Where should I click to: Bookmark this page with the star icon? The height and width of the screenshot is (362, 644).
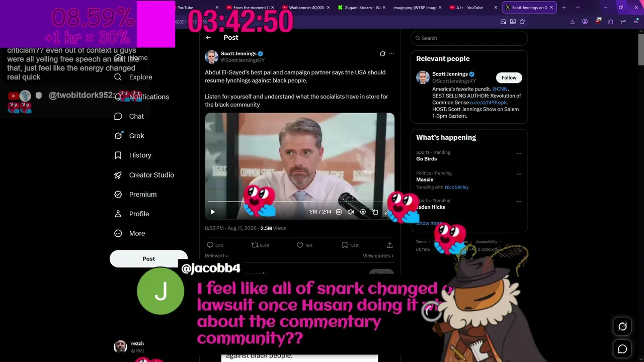click(522, 22)
